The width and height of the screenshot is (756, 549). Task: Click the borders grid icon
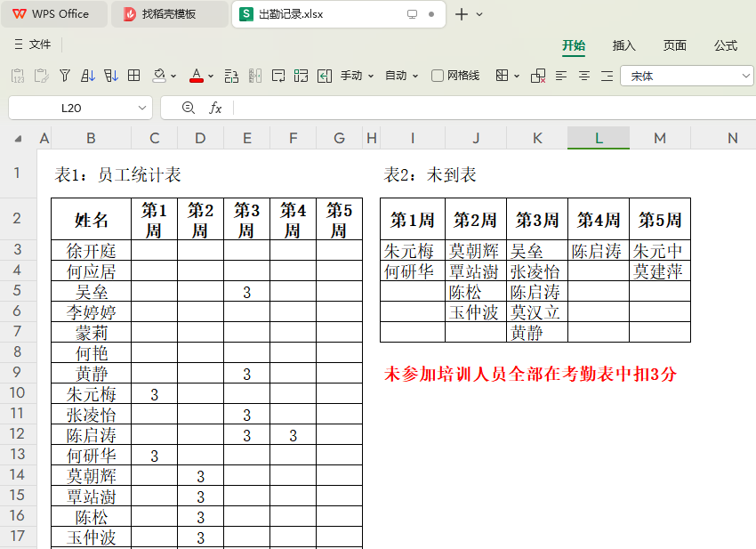coord(502,76)
